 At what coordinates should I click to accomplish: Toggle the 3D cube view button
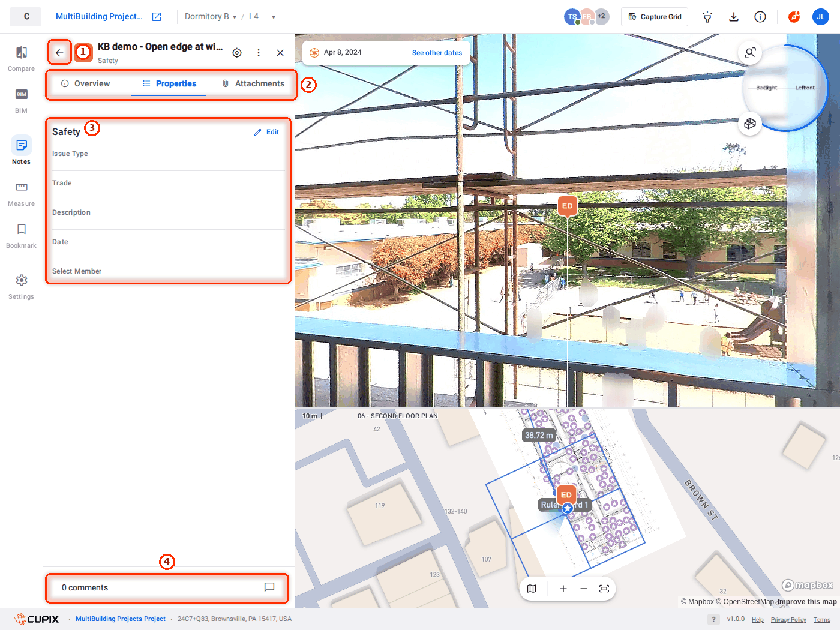pos(750,124)
